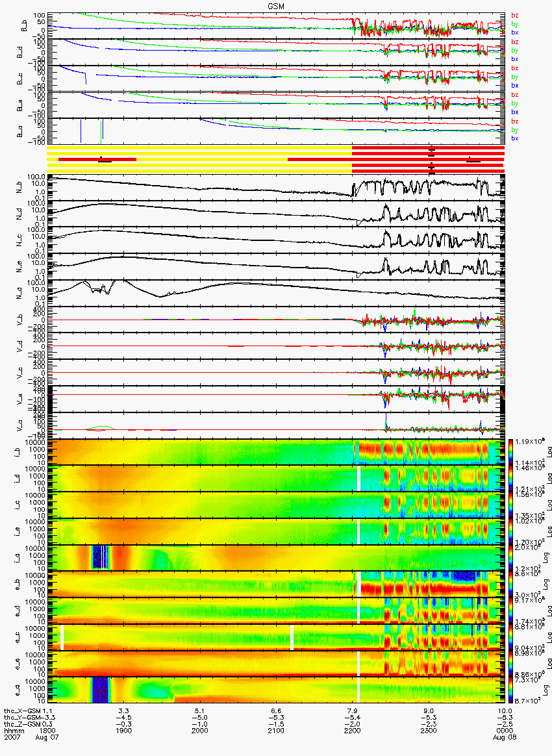Select the V_b velocity plot panel

[276, 320]
